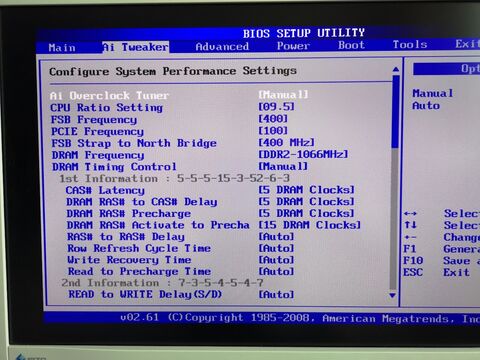Click the up-down arrows key hint

(410, 225)
